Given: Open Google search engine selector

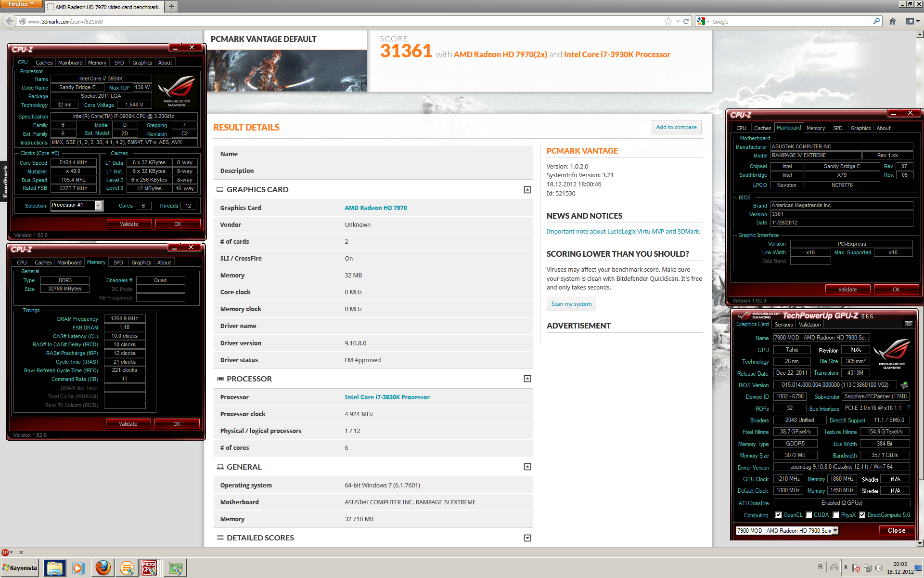Looking at the screenshot, I should (703, 21).
